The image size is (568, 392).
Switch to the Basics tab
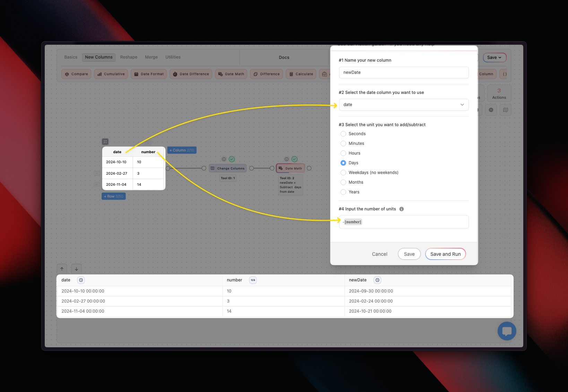coord(71,57)
